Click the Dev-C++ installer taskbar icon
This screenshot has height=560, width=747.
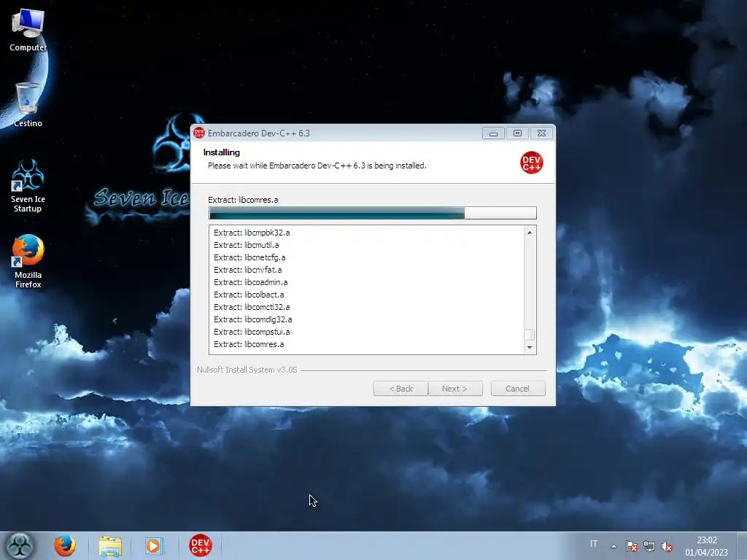coord(200,545)
